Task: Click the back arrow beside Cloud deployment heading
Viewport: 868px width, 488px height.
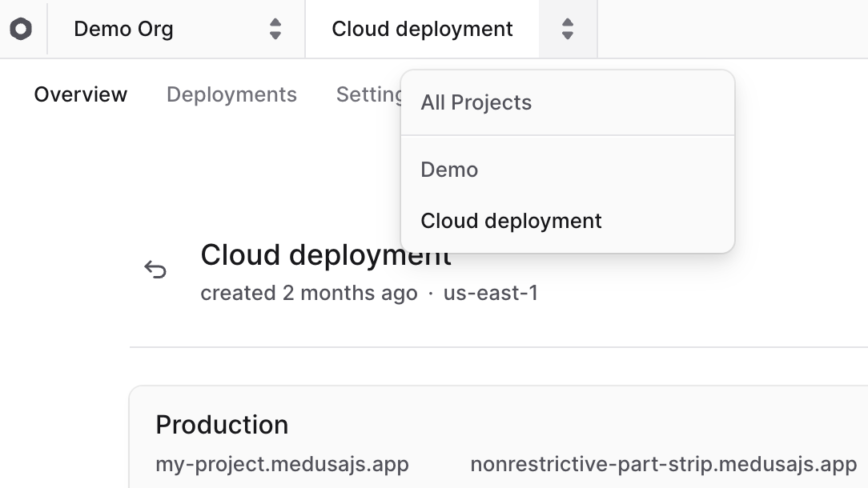Action: (157, 270)
